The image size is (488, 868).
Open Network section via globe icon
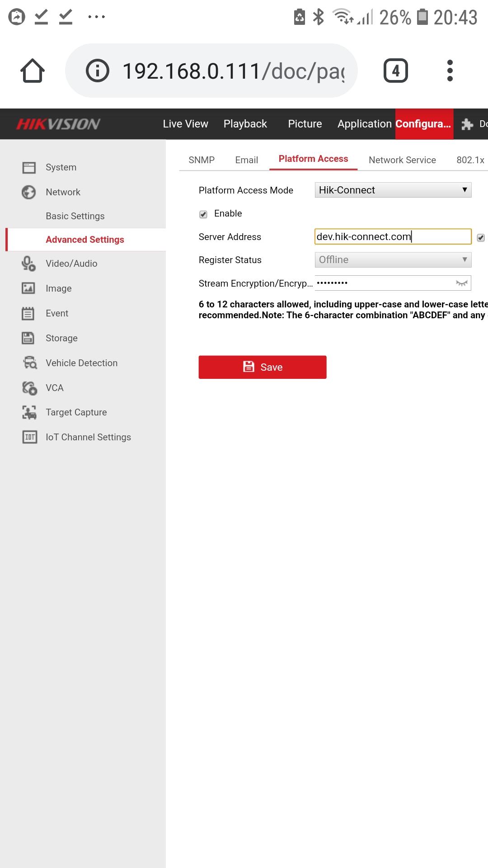click(x=29, y=192)
